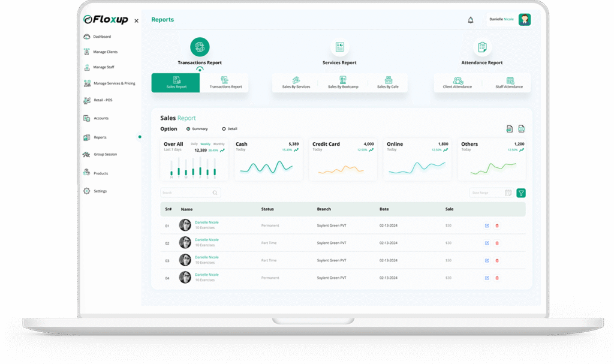Click the Group Session sidebar icon
This screenshot has width=614, height=364.
point(86,154)
